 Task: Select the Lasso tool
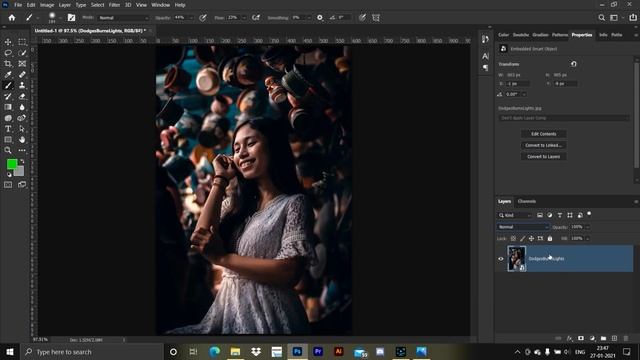pyautogui.click(x=8, y=53)
